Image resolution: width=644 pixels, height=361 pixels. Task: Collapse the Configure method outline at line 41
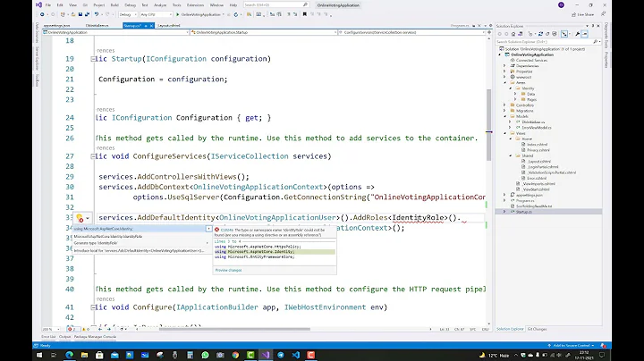tap(93, 307)
